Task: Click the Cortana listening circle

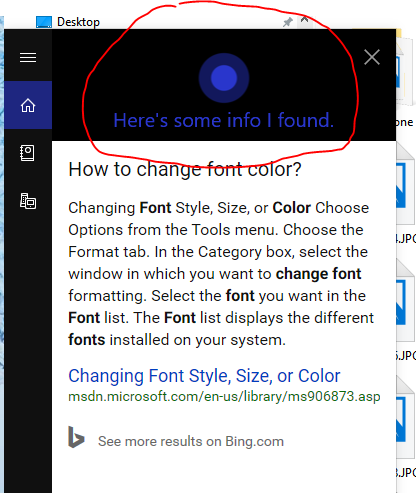Action: point(224,78)
